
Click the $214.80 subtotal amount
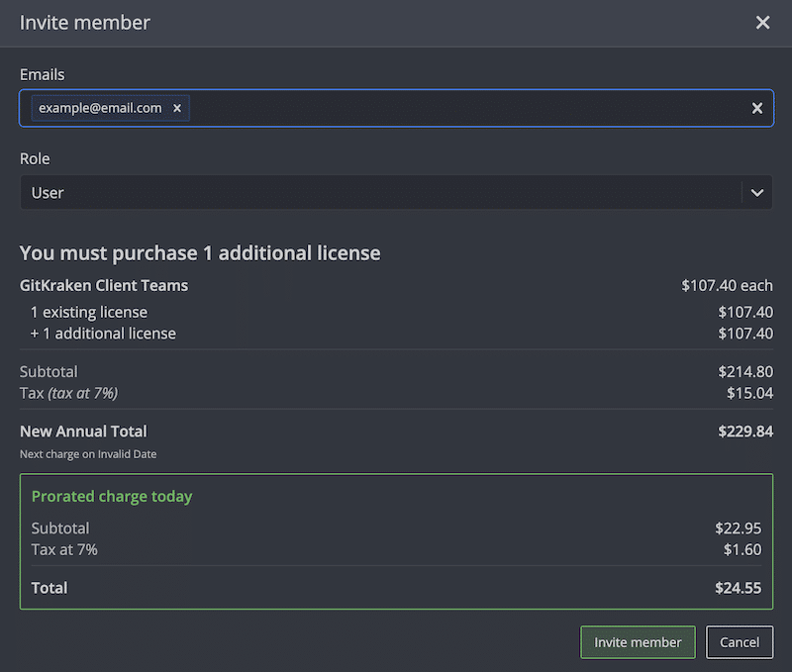click(745, 372)
